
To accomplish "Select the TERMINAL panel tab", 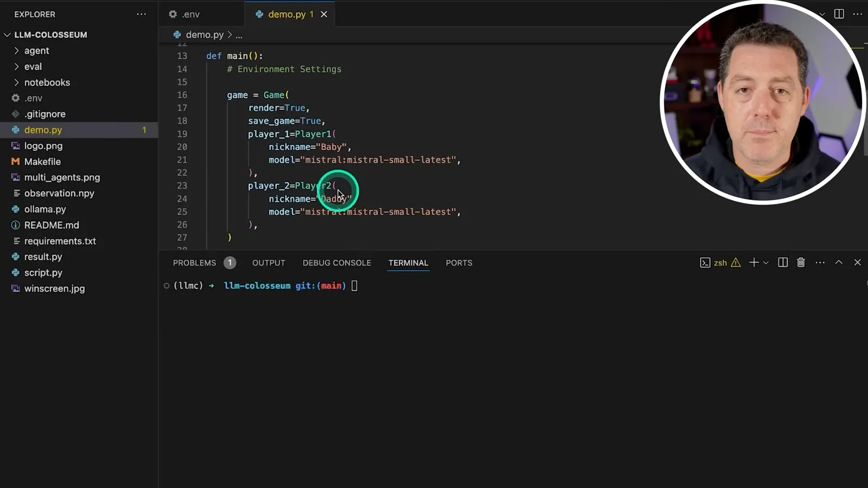I will [408, 263].
